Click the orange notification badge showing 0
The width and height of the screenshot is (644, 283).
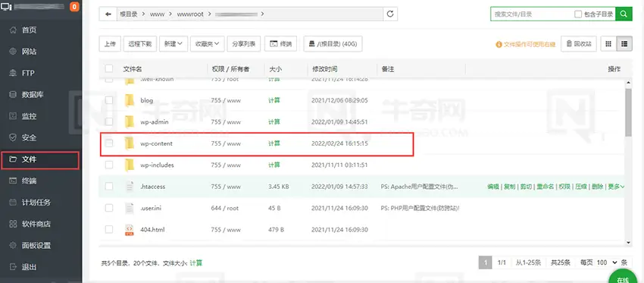pyautogui.click(x=74, y=7)
